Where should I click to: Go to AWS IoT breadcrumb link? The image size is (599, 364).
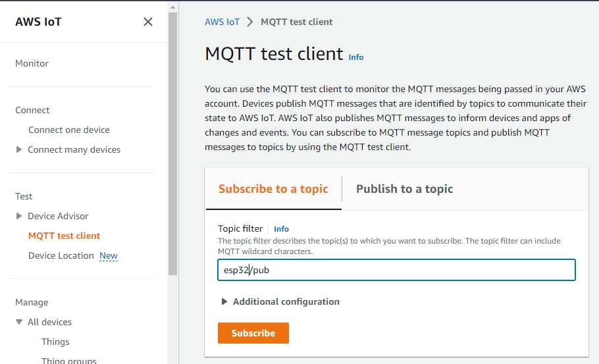pyautogui.click(x=222, y=22)
